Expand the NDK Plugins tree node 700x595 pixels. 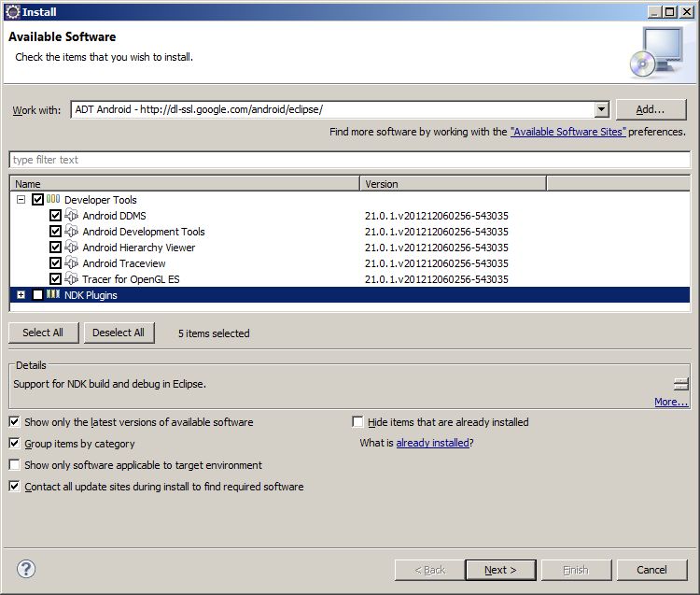(21, 294)
